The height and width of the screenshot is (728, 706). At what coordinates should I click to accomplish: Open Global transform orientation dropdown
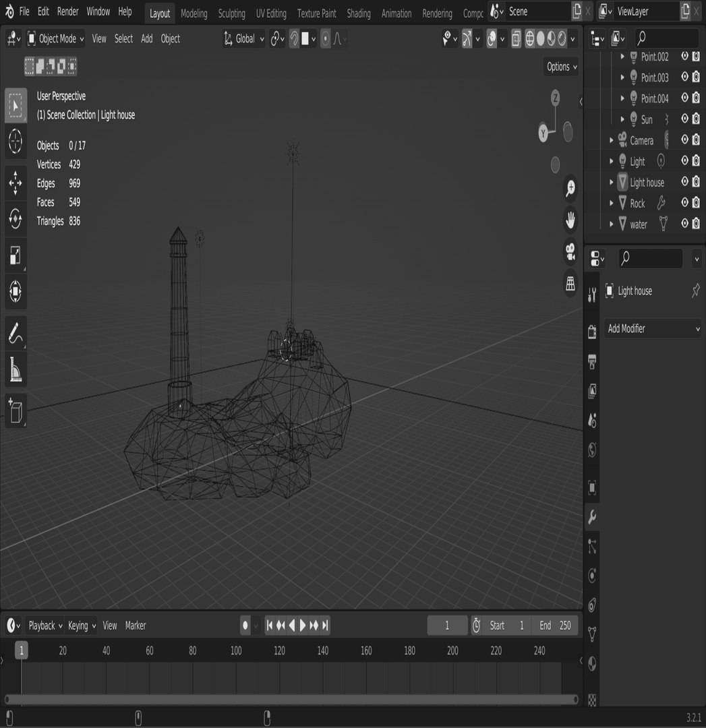point(244,39)
